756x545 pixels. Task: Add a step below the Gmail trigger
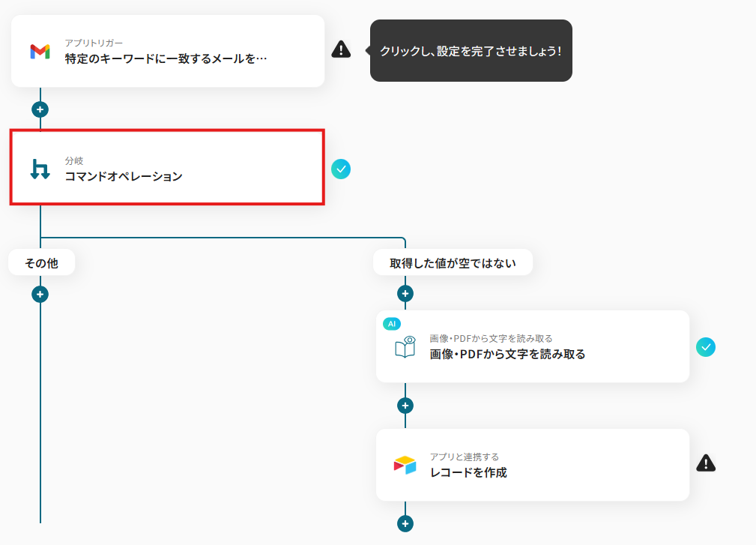tap(40, 109)
